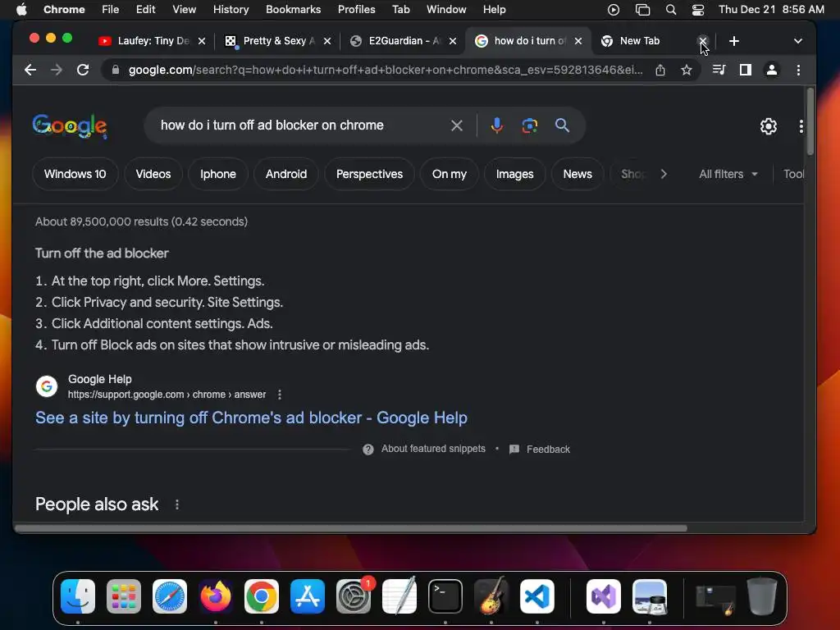Open See a site by turning off Chrome's ad blocker link
Screen dimensions: 840x630
251,418
